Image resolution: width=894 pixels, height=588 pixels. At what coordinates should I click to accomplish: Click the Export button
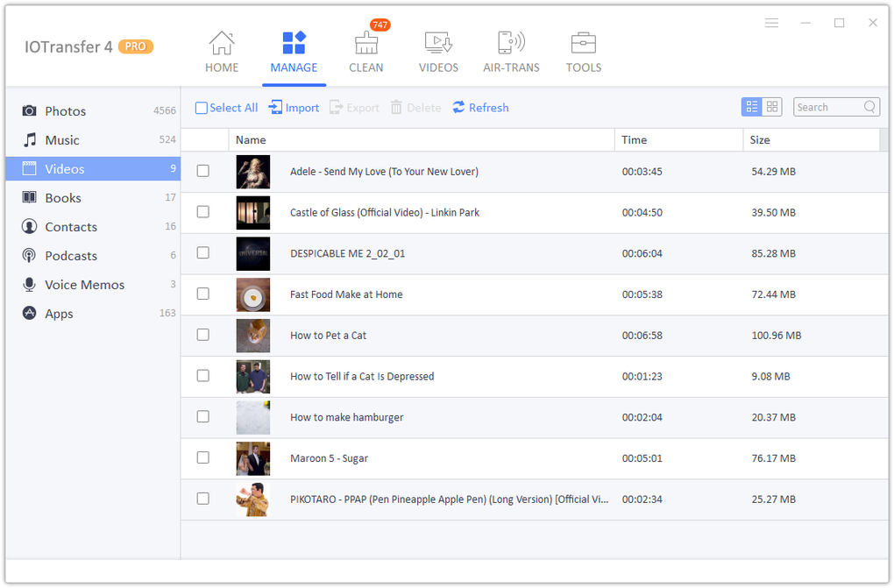[355, 108]
